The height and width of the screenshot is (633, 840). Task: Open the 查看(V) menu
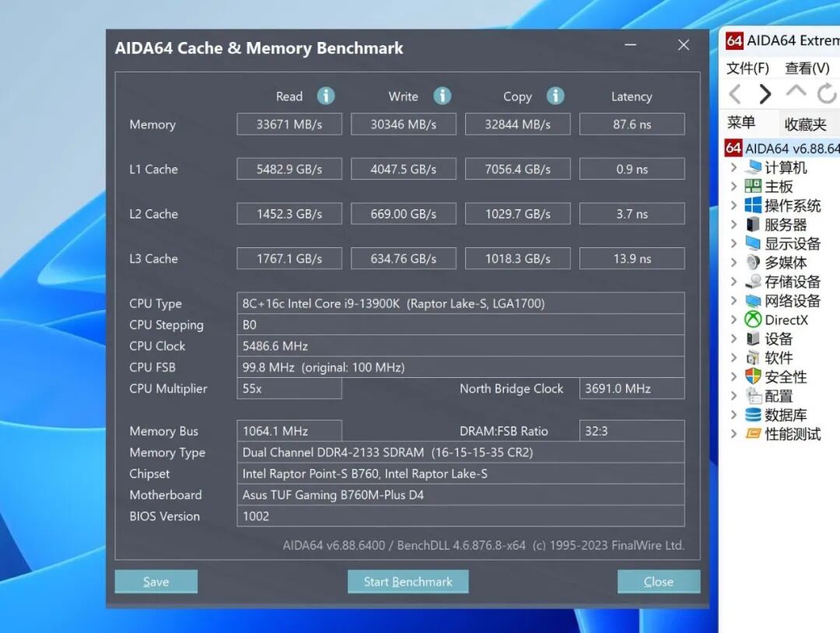coord(807,68)
